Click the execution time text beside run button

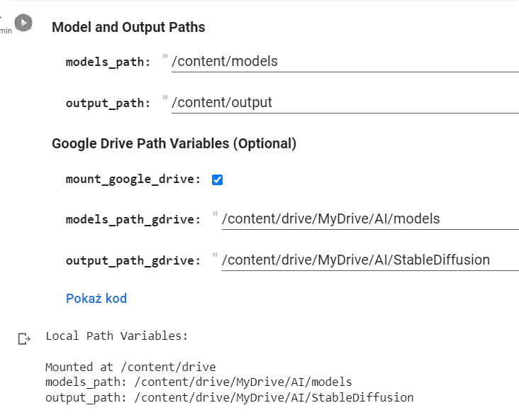[6, 31]
